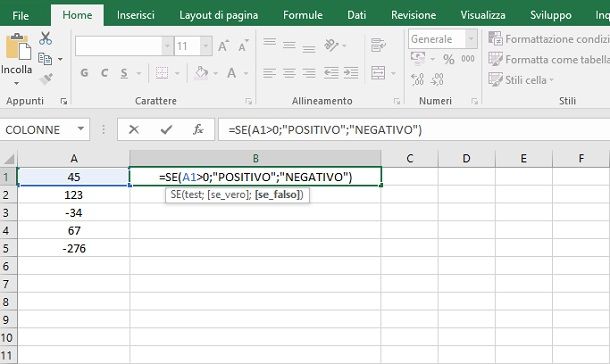The height and width of the screenshot is (364, 610).
Task: Toggle underline with the S button
Action: (x=124, y=73)
